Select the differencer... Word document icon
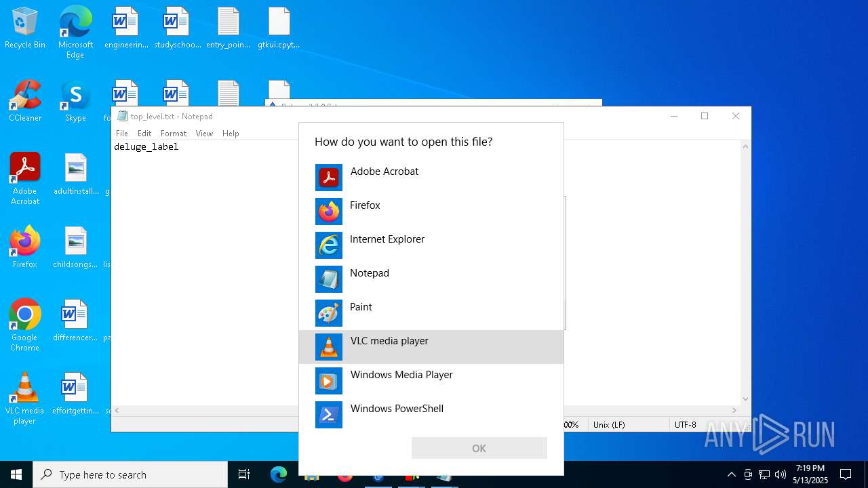868x488 pixels. point(75,321)
